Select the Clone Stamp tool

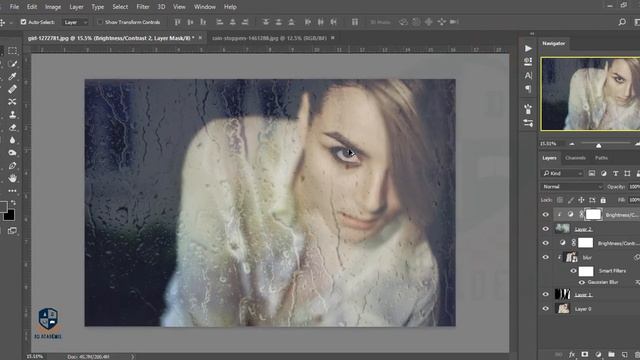12,115
